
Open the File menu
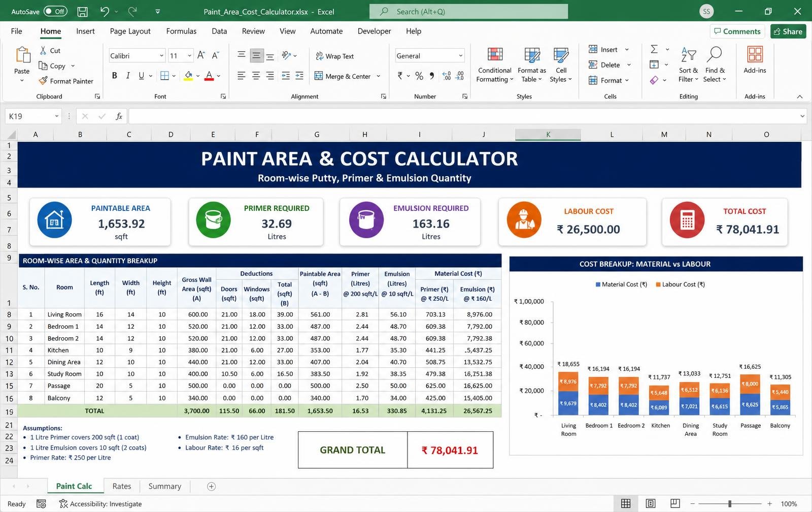(x=16, y=31)
